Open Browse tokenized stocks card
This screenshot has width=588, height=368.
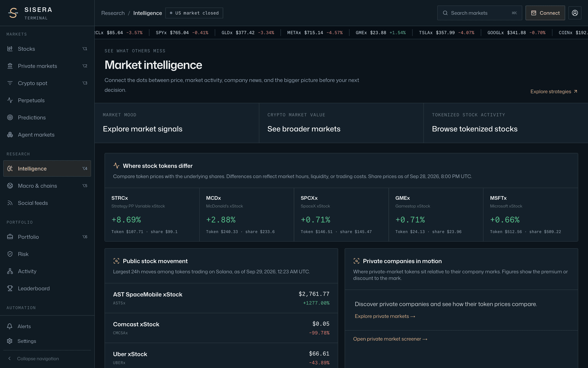(506, 123)
